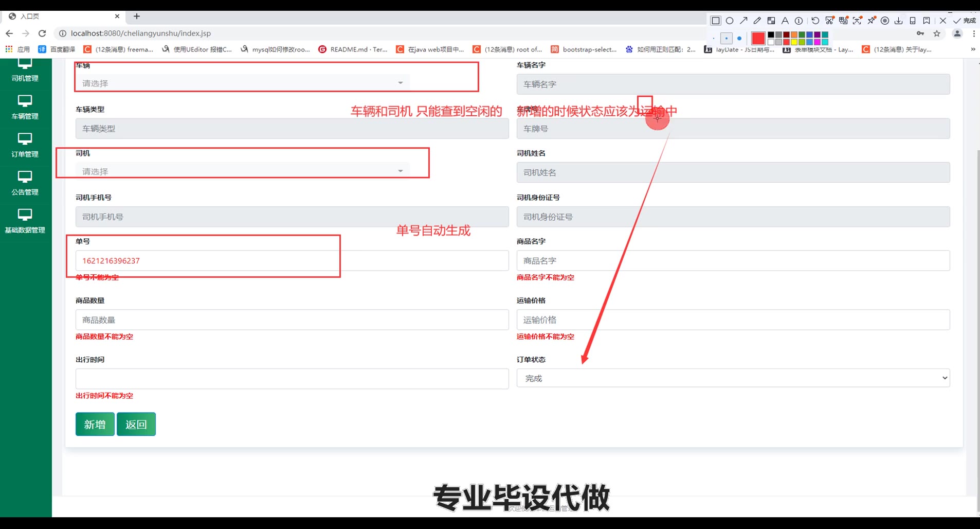
Task: Undo the last annotation
Action: click(x=815, y=21)
